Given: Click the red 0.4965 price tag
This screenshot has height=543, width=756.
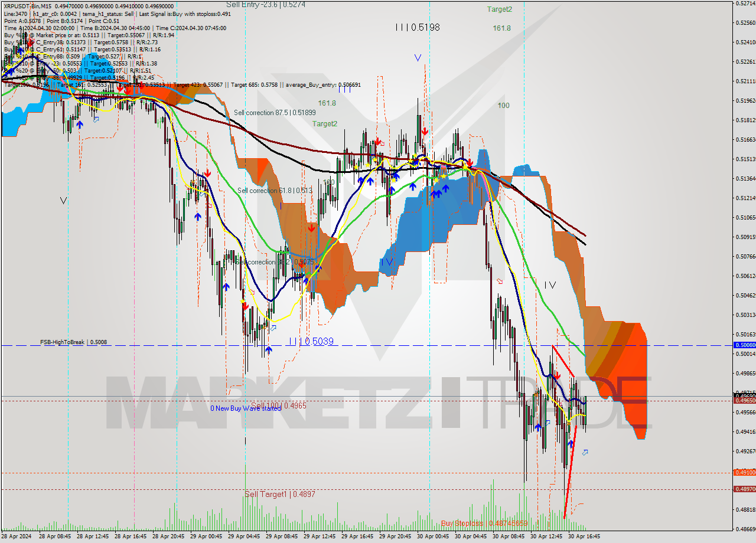Looking at the screenshot, I should [x=744, y=400].
